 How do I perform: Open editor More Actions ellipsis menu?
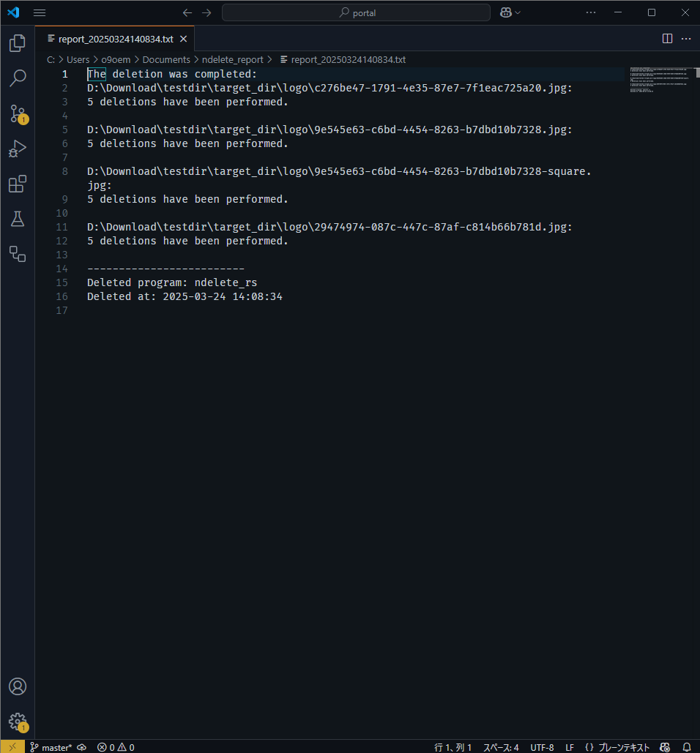pyautogui.click(x=686, y=39)
